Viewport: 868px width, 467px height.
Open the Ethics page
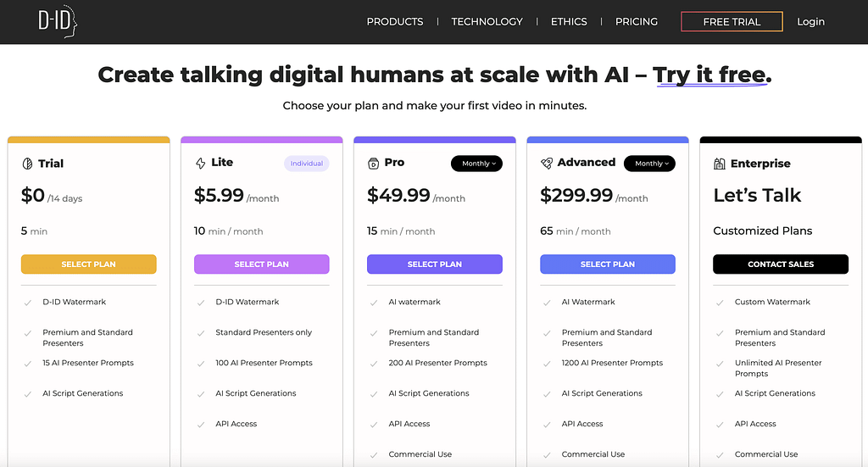coord(569,22)
